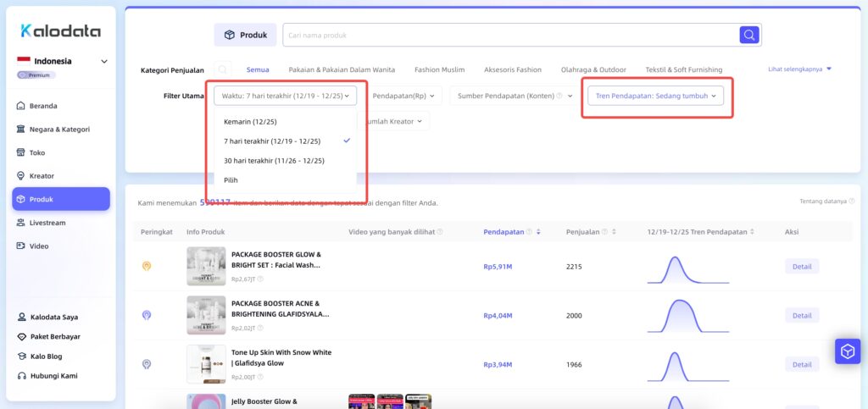
Task: Open Detail for PACKAGE BOOSTER ACNE
Action: click(802, 316)
